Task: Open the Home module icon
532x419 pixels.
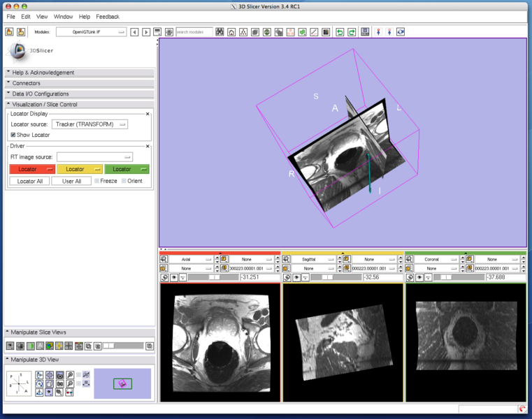Action: [x=231, y=32]
